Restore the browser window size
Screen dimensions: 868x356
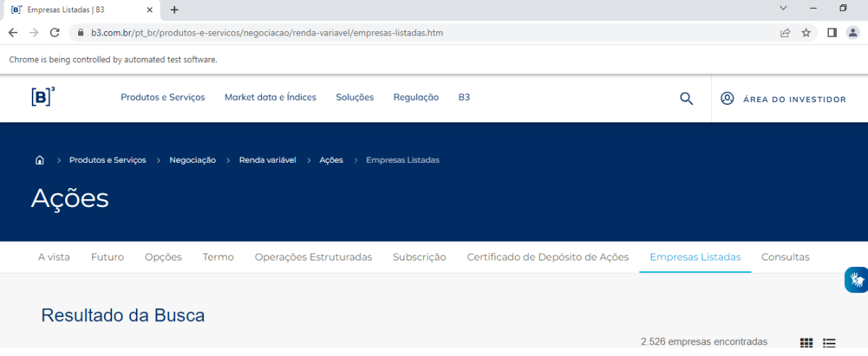click(843, 8)
